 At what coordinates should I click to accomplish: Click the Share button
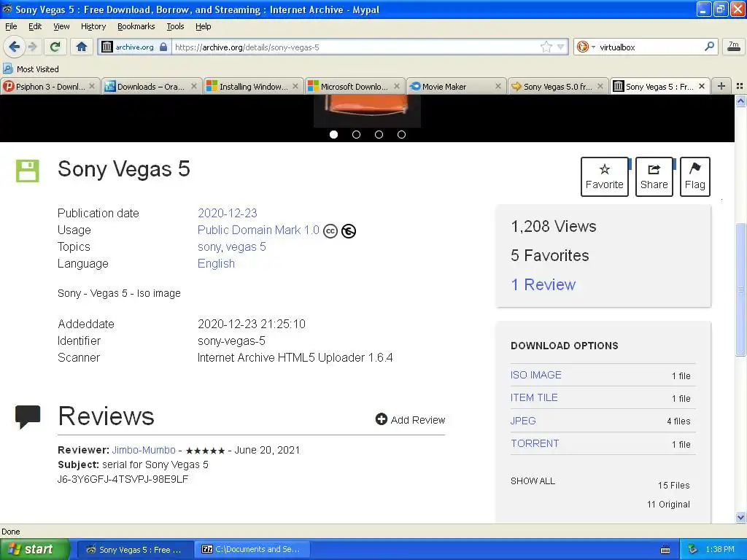pos(654,176)
